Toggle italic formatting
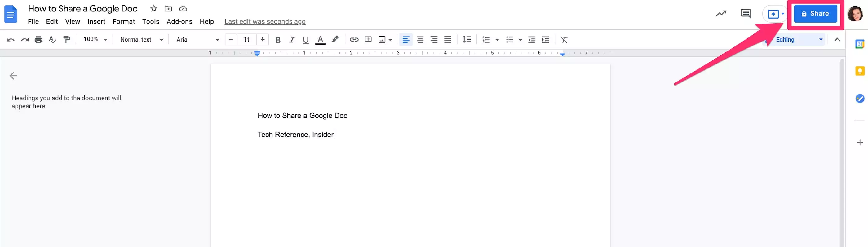 coord(292,40)
